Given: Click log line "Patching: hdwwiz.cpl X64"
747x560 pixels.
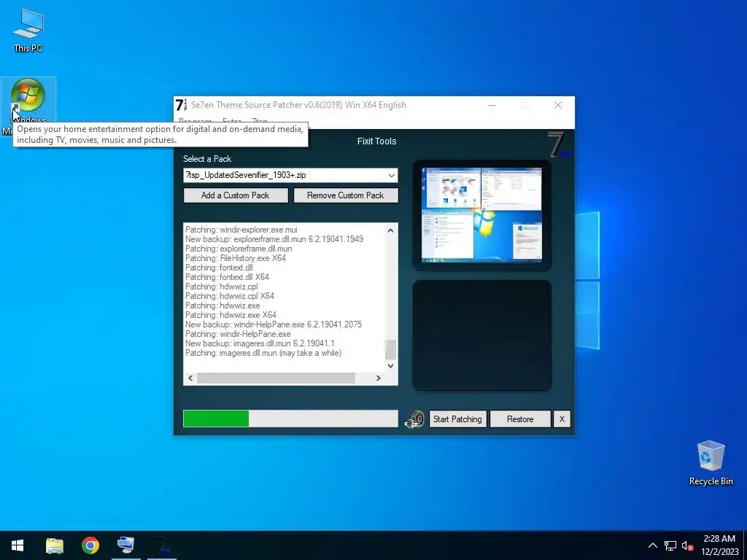Looking at the screenshot, I should [x=230, y=296].
